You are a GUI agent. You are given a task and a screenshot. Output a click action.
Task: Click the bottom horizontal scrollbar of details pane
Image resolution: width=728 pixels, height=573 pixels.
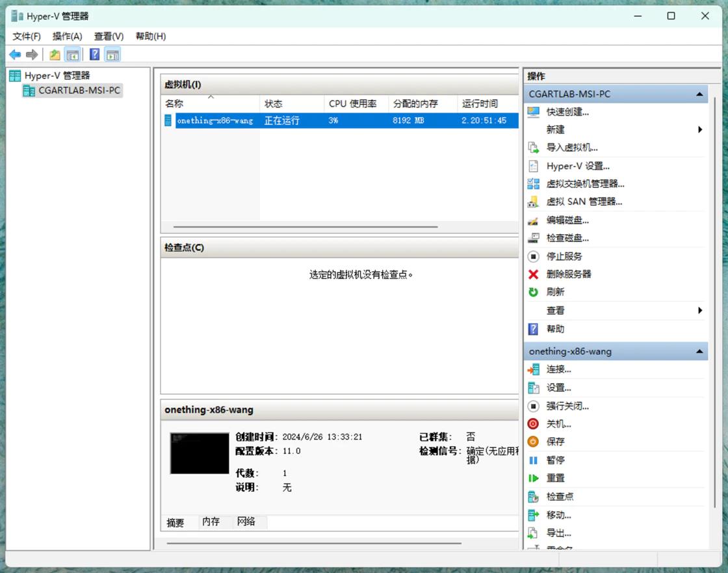(314, 543)
